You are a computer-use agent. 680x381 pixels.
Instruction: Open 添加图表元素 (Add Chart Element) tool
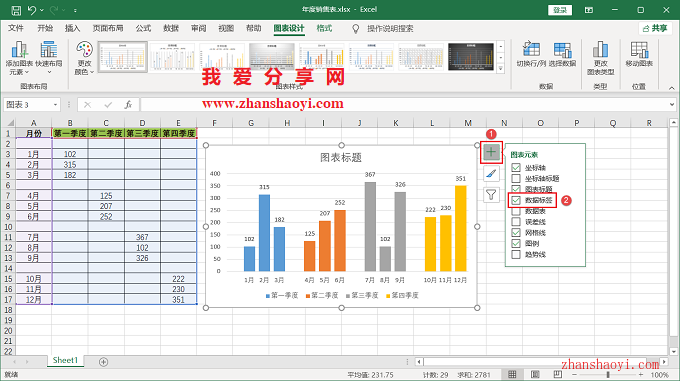pos(20,58)
